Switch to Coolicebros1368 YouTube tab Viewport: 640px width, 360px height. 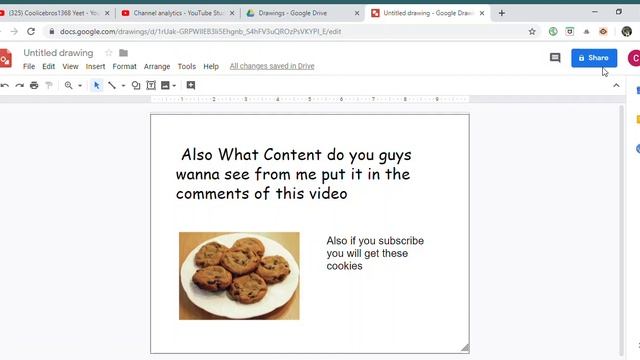[x=53, y=13]
